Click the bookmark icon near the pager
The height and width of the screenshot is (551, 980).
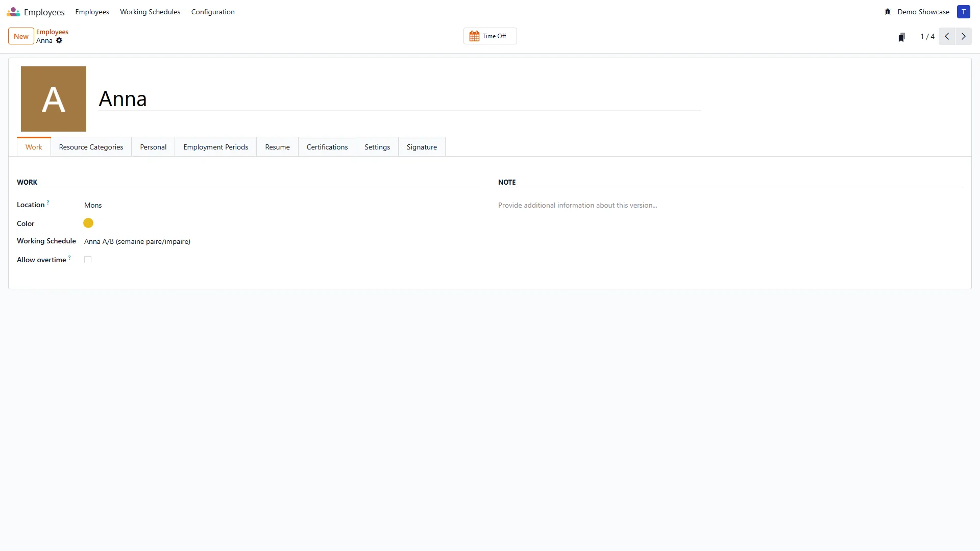coord(902,37)
